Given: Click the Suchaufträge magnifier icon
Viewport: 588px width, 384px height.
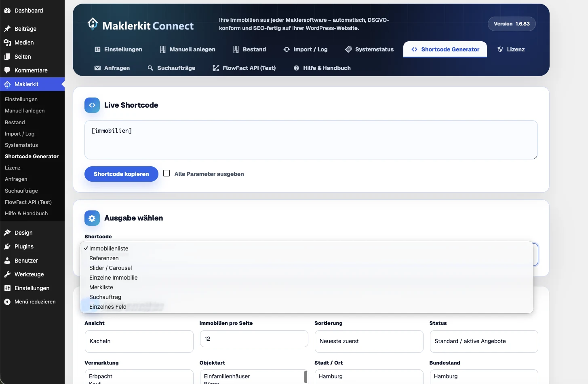Looking at the screenshot, I should (x=150, y=68).
